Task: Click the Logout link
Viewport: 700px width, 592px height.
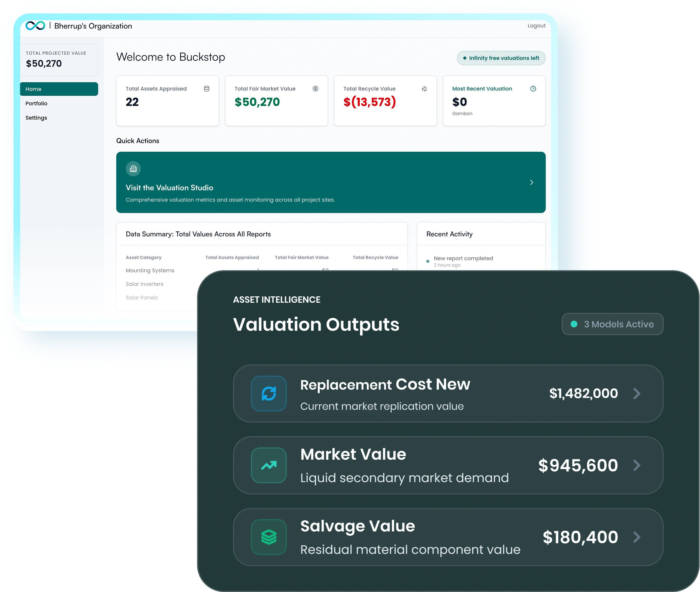Action: 537,26
